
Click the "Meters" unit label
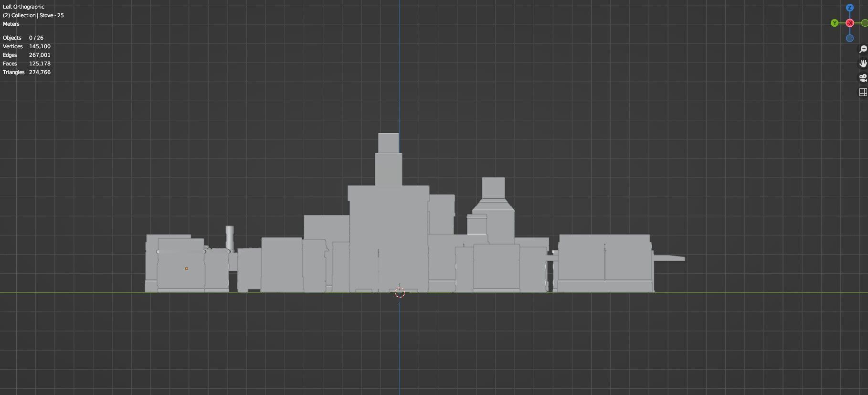11,24
